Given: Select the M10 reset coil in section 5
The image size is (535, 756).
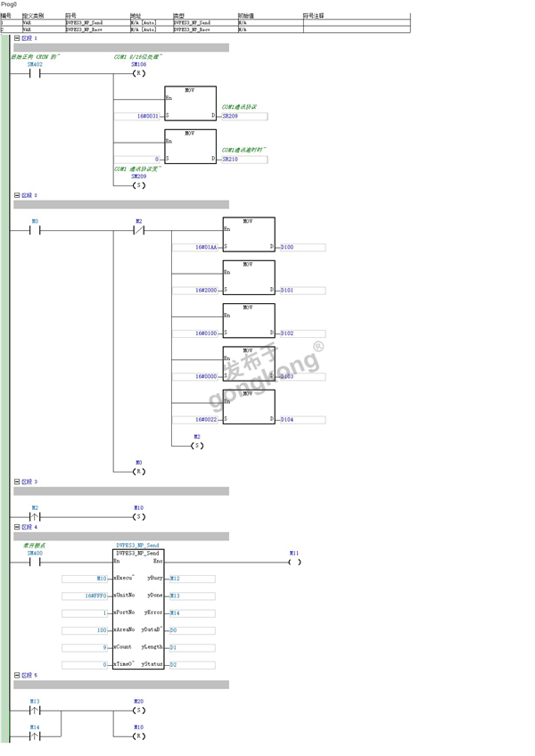Looking at the screenshot, I should coord(139,736).
